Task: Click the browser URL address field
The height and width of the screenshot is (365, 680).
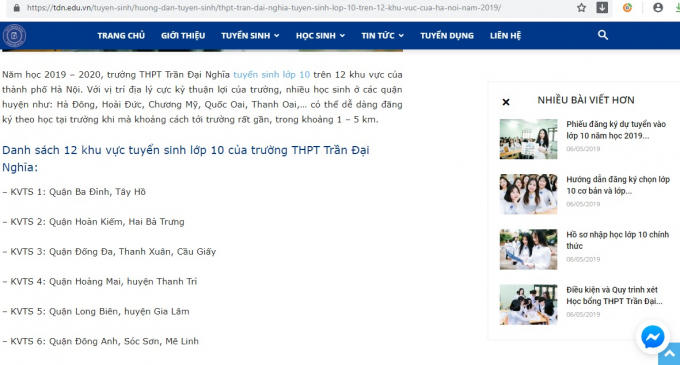Action: click(x=264, y=7)
